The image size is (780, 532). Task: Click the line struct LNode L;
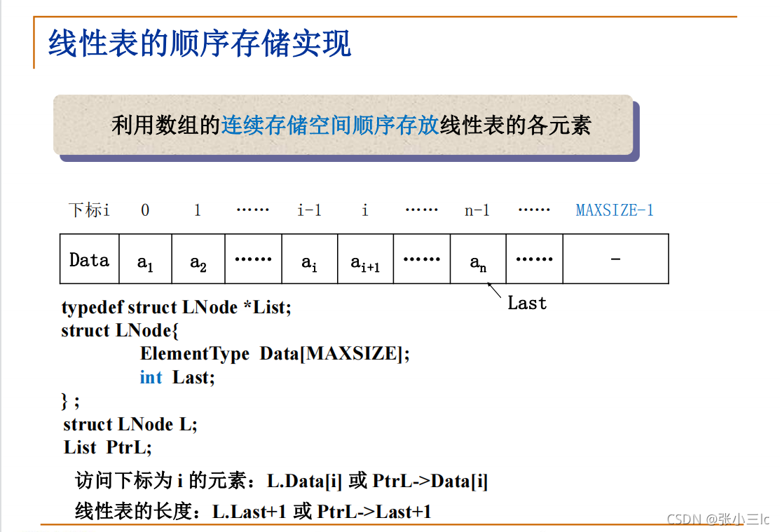[130, 425]
